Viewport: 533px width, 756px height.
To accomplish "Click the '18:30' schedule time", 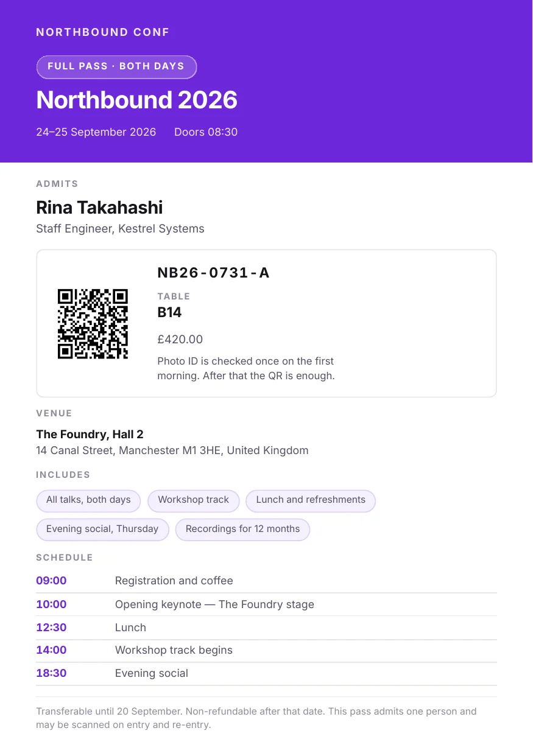I will pyautogui.click(x=51, y=673).
